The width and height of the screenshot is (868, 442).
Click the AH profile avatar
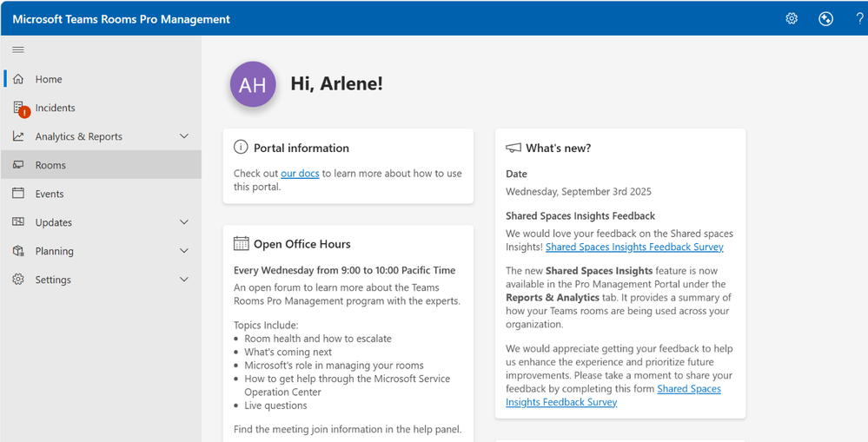253,84
